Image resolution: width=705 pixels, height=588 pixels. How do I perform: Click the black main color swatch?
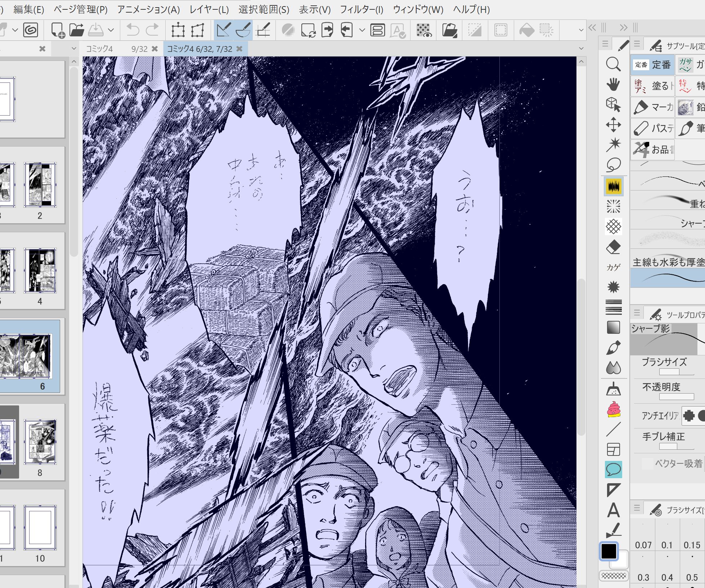tap(609, 551)
